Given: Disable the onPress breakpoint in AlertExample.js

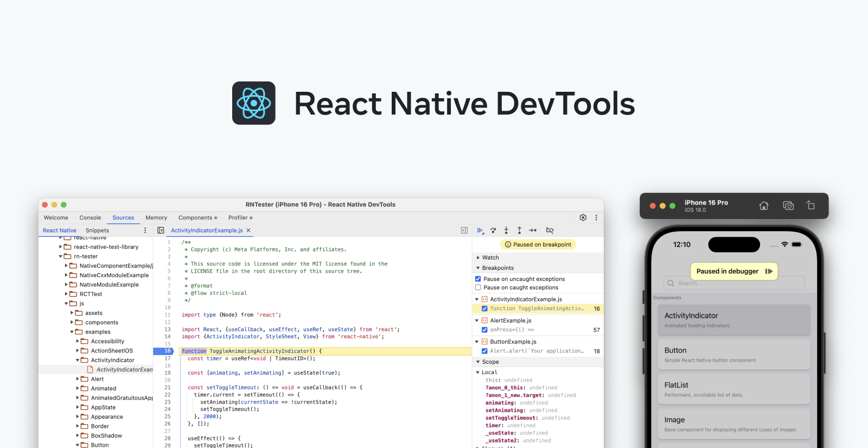Looking at the screenshot, I should pyautogui.click(x=484, y=330).
